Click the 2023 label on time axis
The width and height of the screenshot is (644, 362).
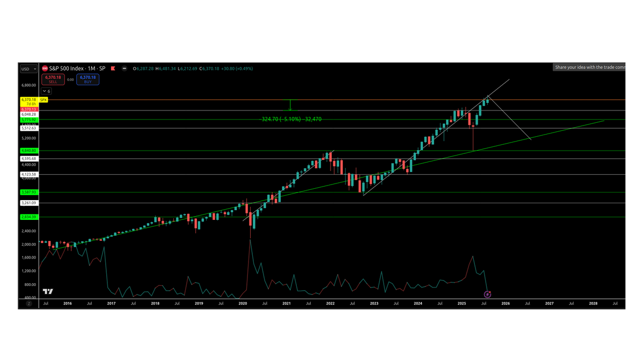coord(374,304)
